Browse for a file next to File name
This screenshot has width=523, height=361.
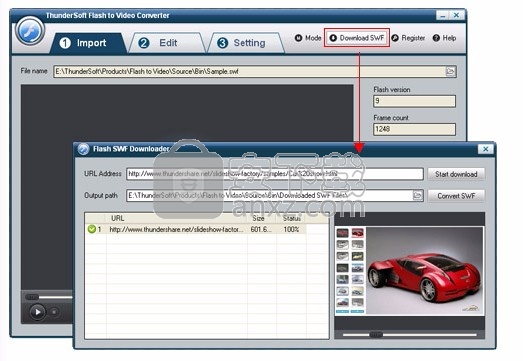pyautogui.click(x=450, y=71)
